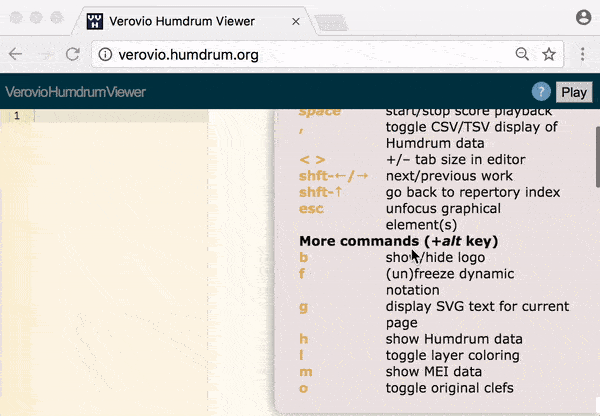Screen dimensions: 600x416
Task: Click 'toggle original clefs' description
Action: tap(450, 388)
